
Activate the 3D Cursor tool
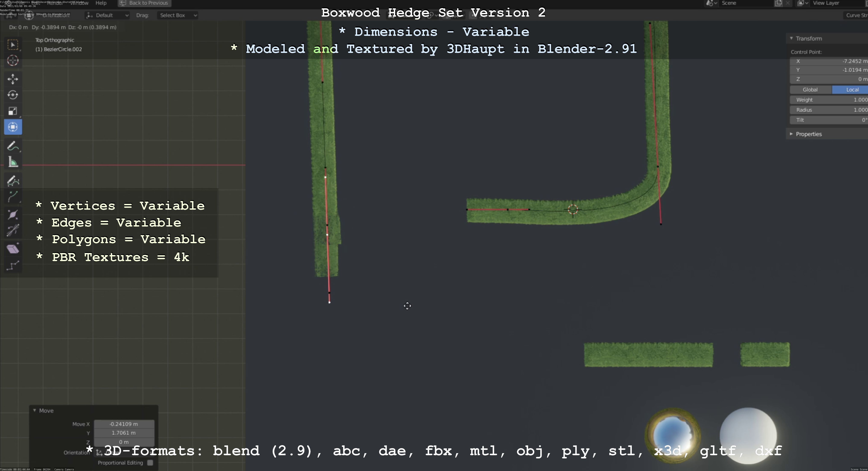tap(13, 61)
